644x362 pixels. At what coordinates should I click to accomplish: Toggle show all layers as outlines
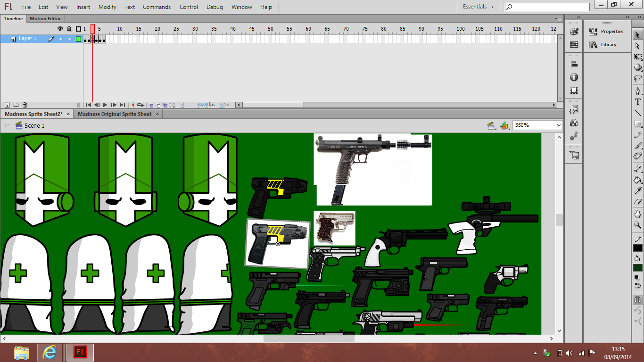(x=78, y=29)
